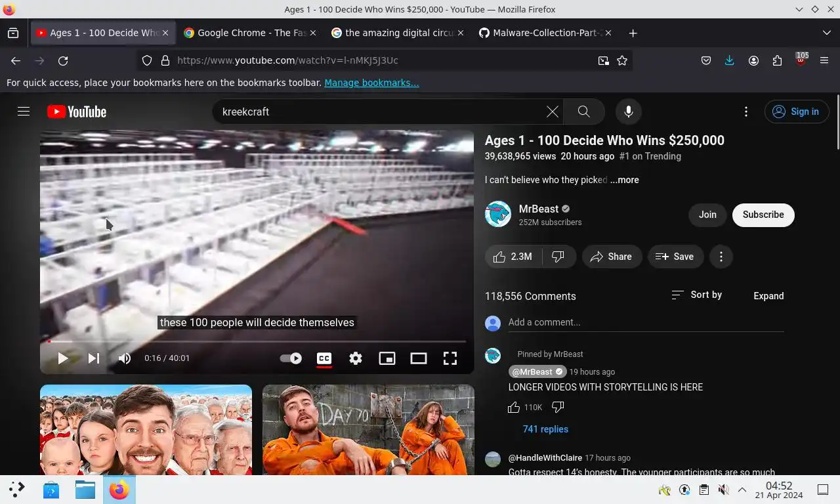Share the video
Screen dimensions: 840x504
(x=611, y=257)
